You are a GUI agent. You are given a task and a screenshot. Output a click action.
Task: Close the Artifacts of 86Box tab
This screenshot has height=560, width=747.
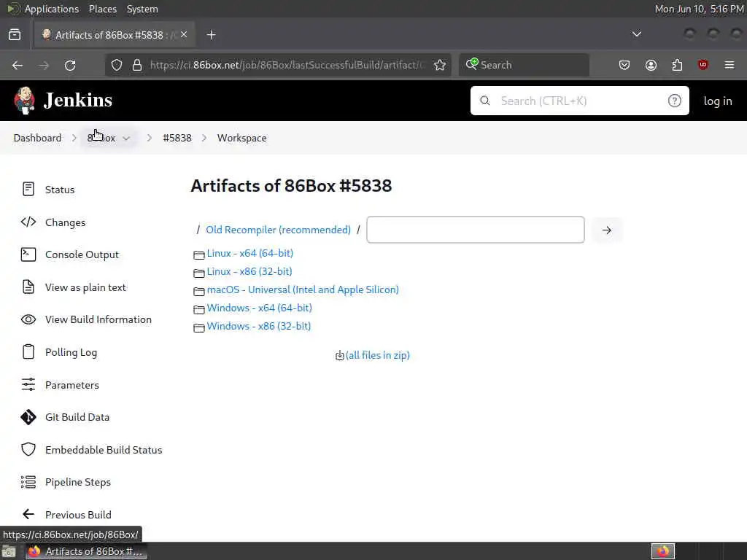click(184, 34)
